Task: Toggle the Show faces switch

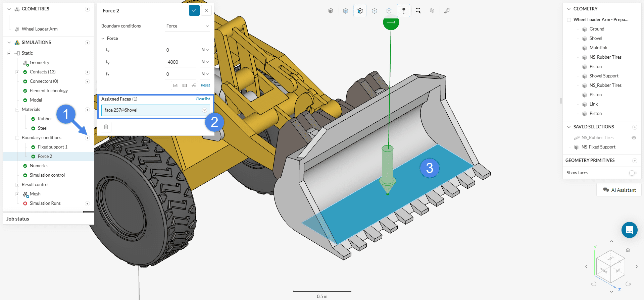Action: point(633,173)
